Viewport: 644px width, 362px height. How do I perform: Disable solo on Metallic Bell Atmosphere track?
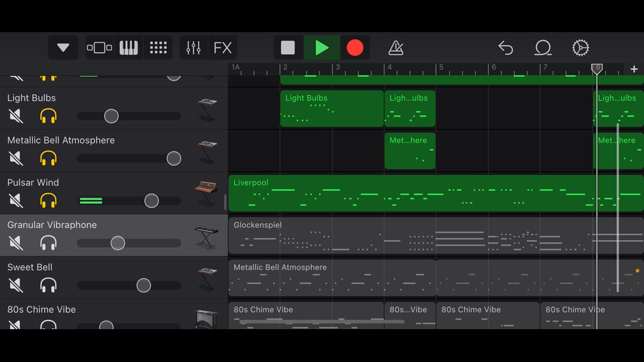(x=48, y=158)
